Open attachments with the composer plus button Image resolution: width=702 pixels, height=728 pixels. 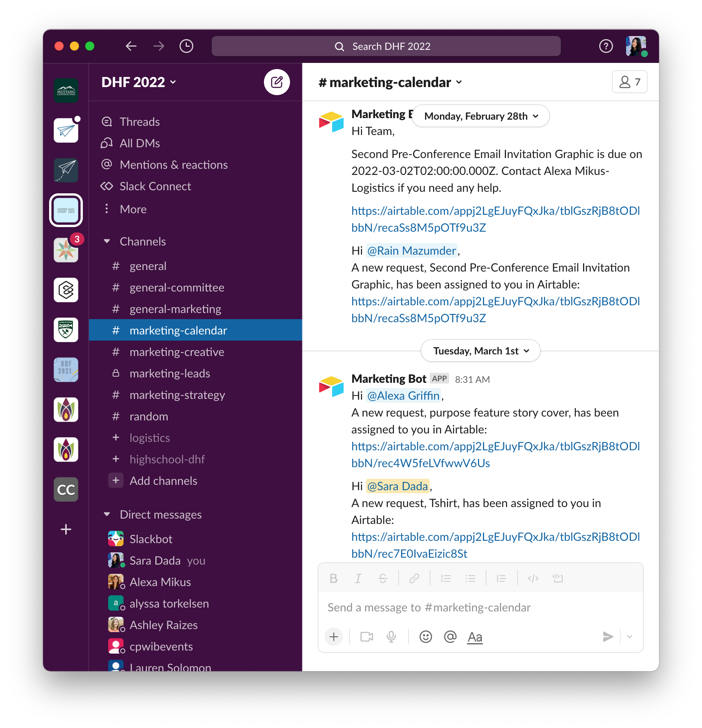click(334, 637)
